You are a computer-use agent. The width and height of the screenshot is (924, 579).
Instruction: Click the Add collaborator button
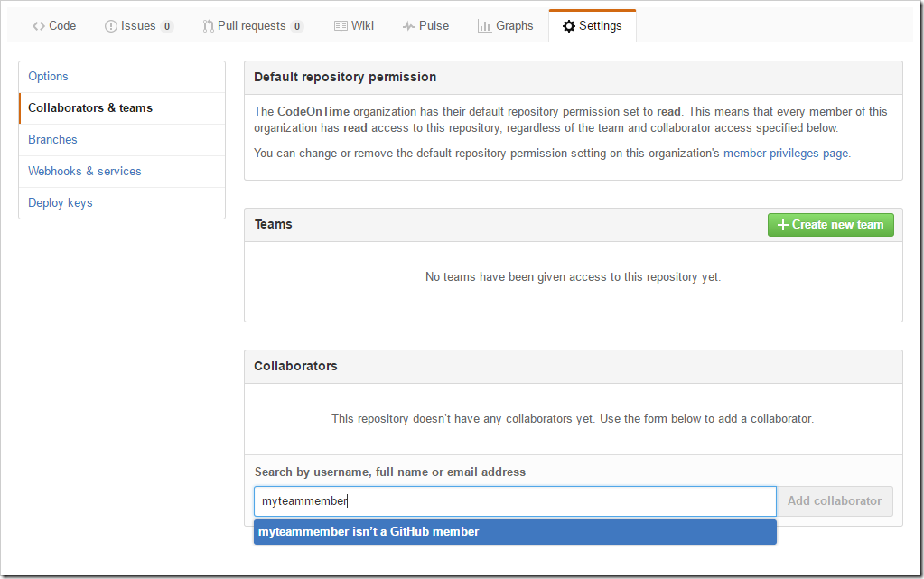tap(835, 501)
